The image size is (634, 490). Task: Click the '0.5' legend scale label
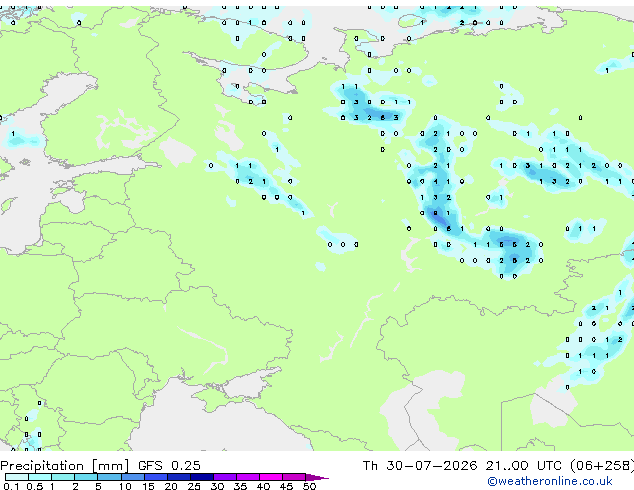[x=35, y=486]
